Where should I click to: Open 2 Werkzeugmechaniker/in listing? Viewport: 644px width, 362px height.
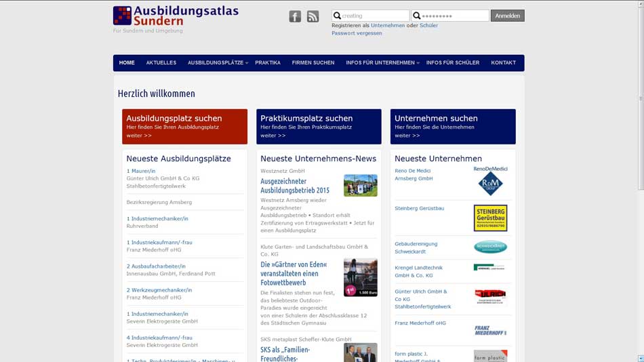point(159,290)
